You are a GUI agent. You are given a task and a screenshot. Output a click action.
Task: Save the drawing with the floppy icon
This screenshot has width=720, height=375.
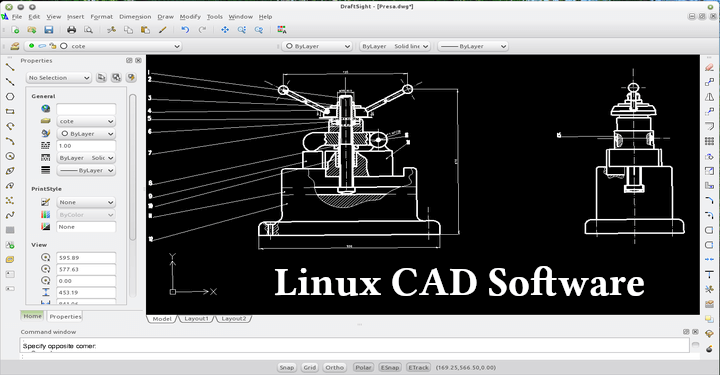point(49,30)
